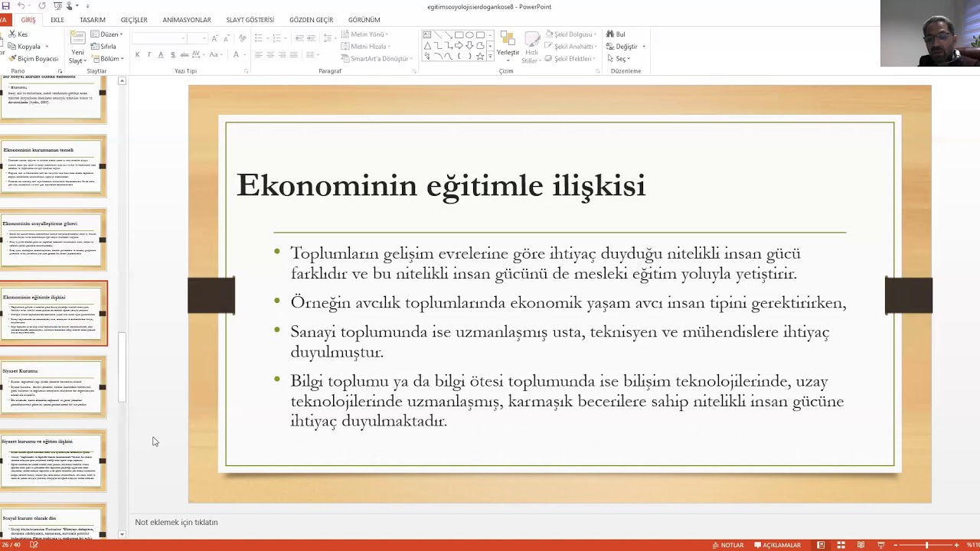Toggle Bold (K) formatting
Image resolution: width=980 pixels, height=551 pixels.
click(x=137, y=54)
